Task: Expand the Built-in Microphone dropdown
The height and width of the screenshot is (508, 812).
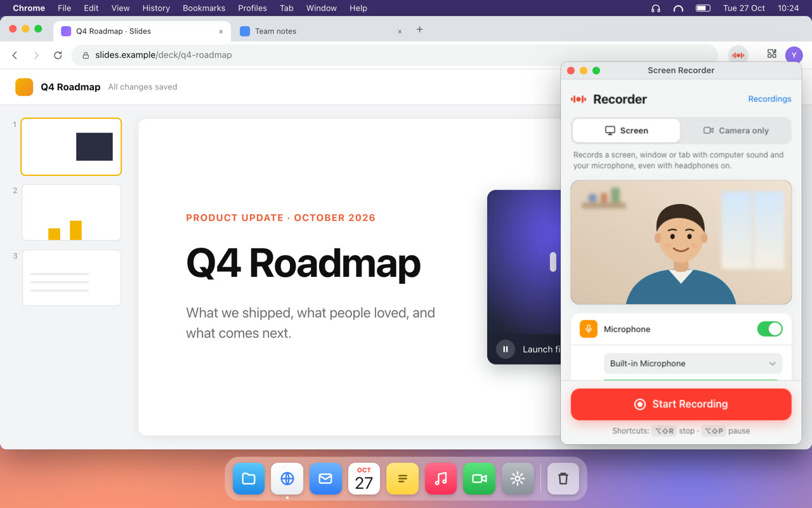Action: 693,364
